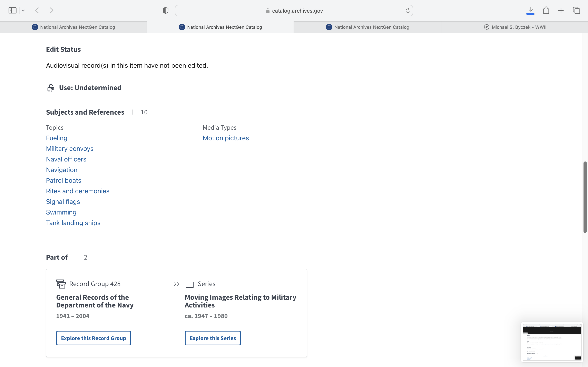Open the Downloads icon in the toolbar

click(531, 10)
